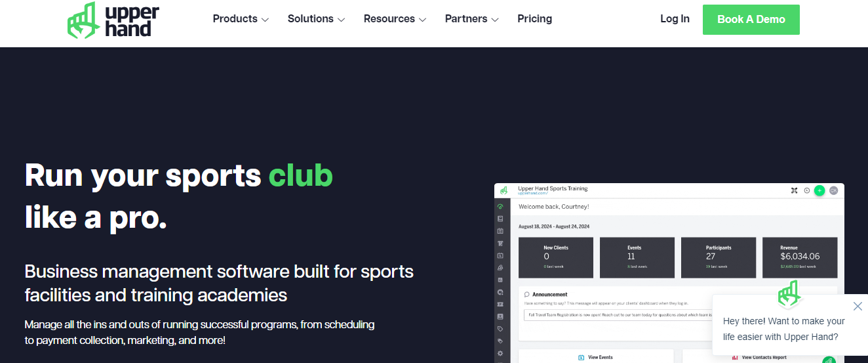Click the settings gear icon in preview sidebar

coord(500,353)
